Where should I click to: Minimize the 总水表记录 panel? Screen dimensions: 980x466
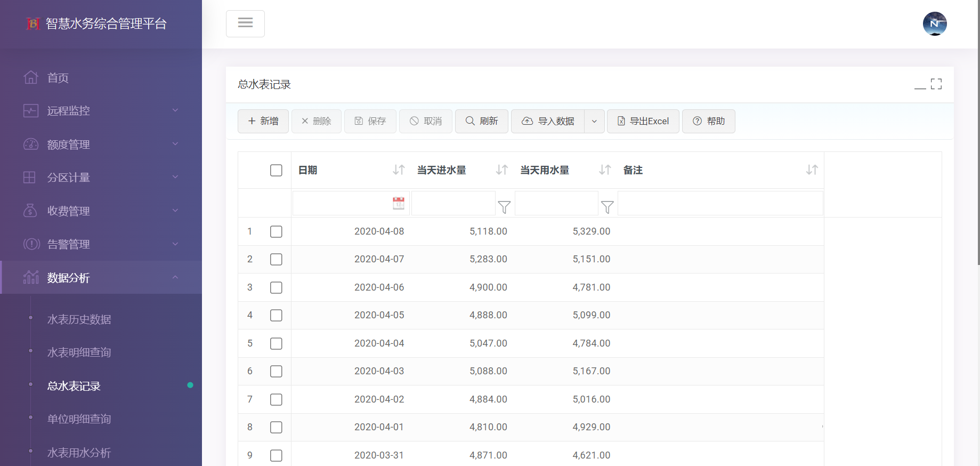(920, 85)
